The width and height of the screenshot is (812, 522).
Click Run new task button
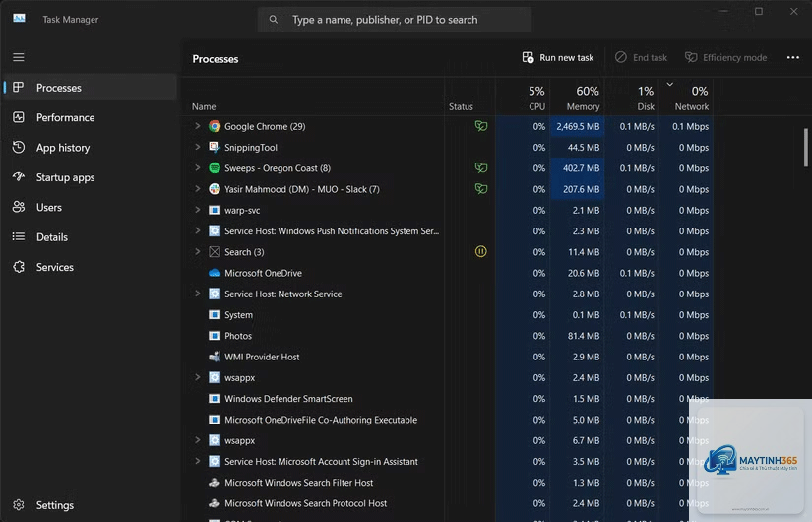point(558,57)
